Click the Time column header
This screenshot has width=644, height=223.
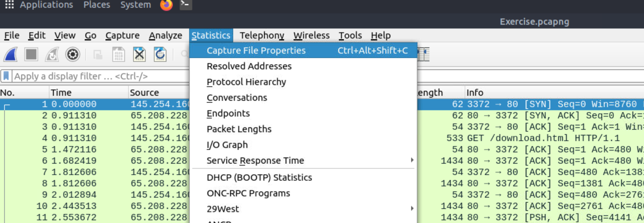(x=61, y=93)
